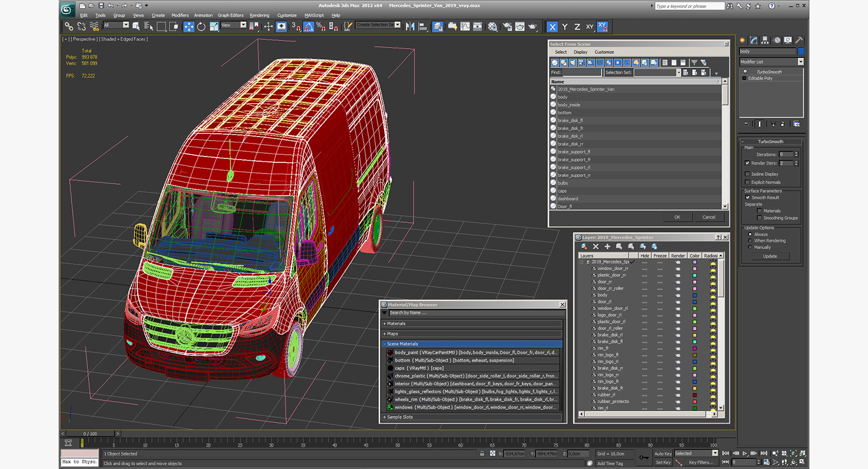Viewport: 868px width, 469px height.
Task: Click the filter funnel icon in Select From Scene
Action: (x=694, y=63)
